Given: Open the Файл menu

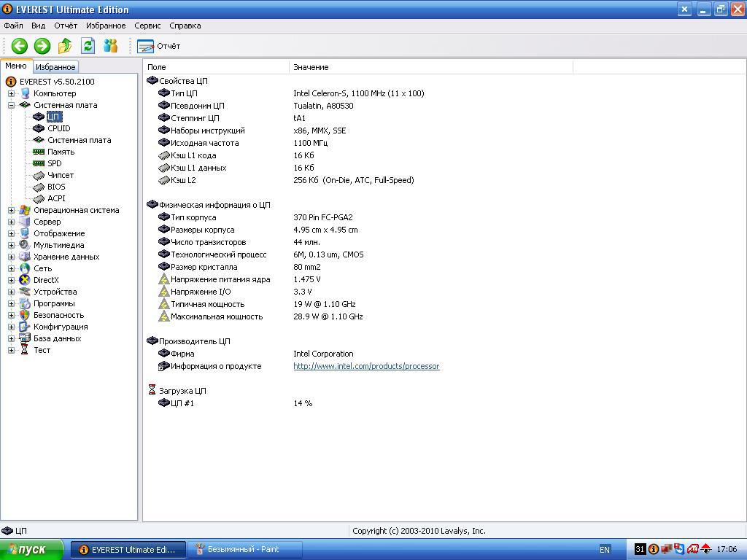Looking at the screenshot, I should (x=13, y=26).
